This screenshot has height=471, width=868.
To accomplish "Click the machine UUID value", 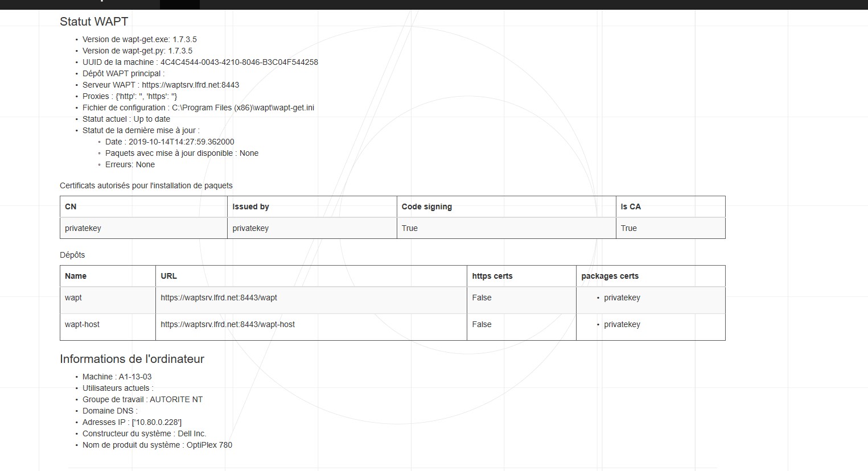I will coord(239,62).
